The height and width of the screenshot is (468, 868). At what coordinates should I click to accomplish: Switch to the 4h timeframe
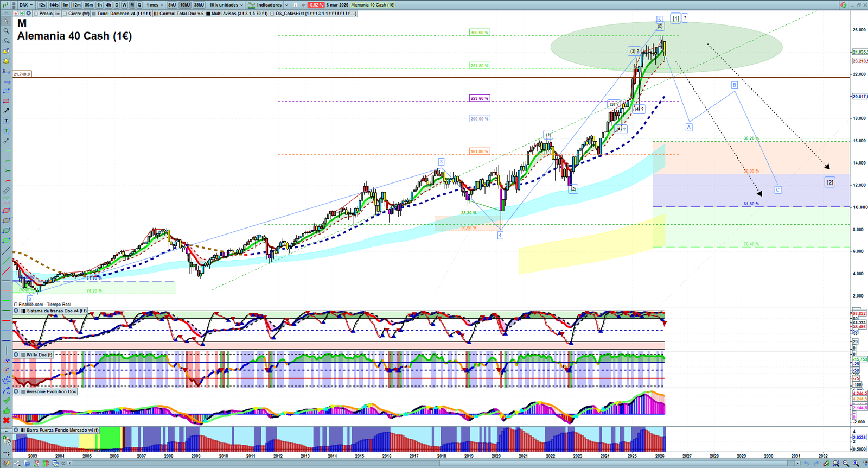pyautogui.click(x=108, y=5)
